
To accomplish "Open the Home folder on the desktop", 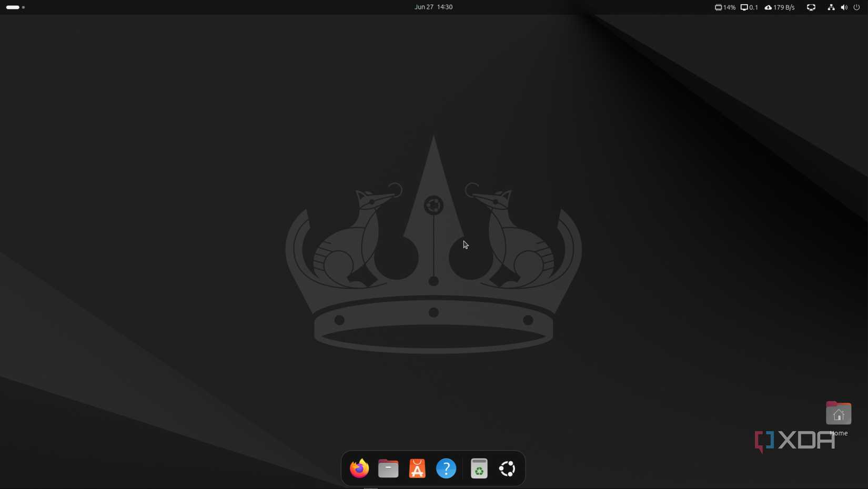I will pos(839,413).
